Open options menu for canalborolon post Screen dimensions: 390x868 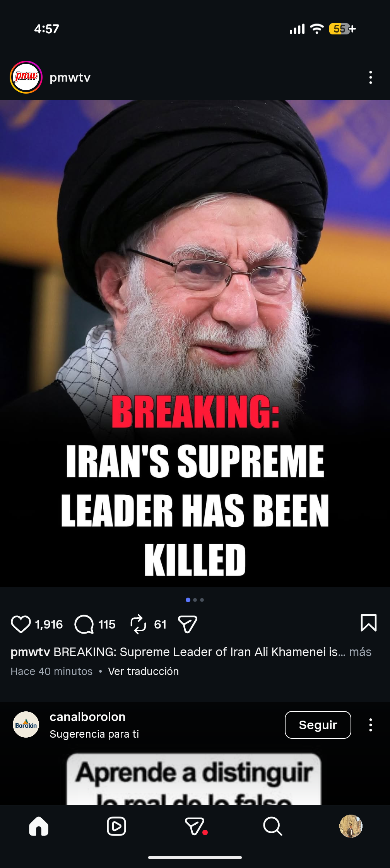click(371, 725)
